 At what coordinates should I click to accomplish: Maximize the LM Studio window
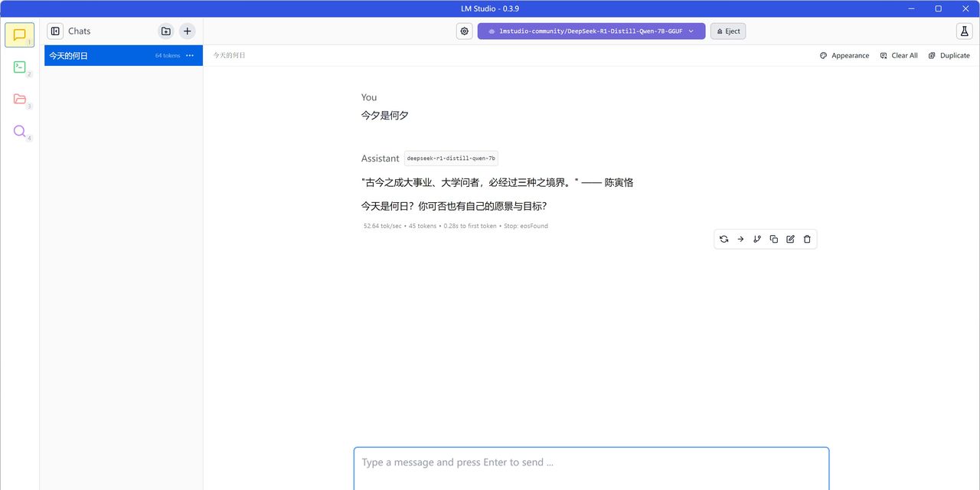(x=938, y=8)
